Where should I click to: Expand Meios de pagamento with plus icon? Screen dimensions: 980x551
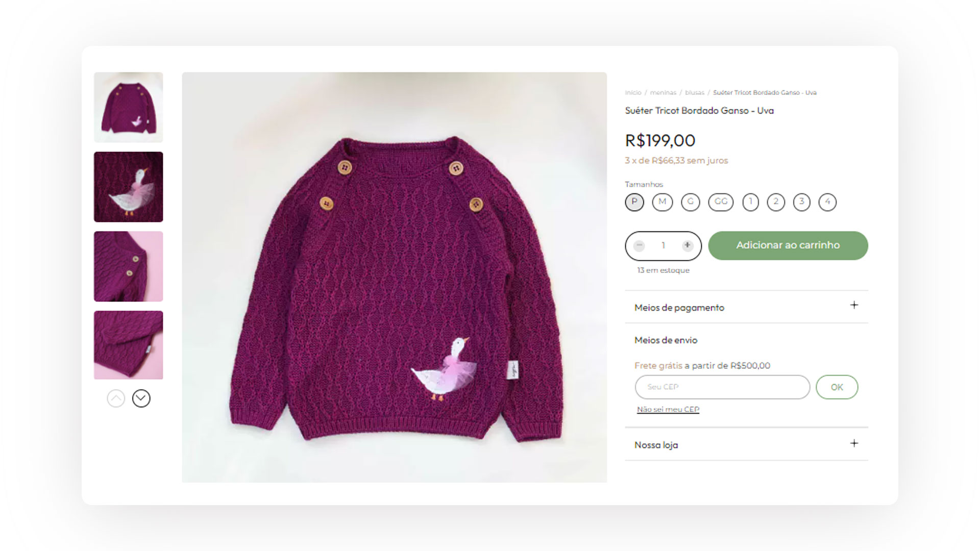854,305
